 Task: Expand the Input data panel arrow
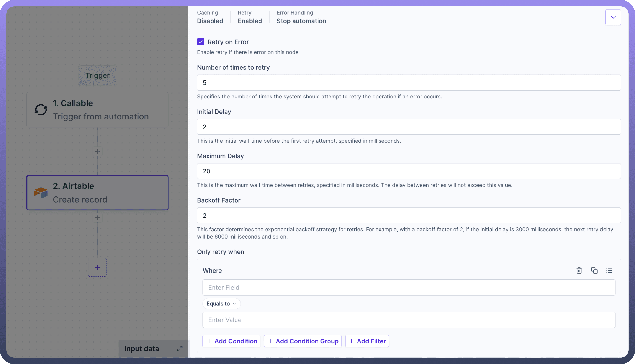click(180, 348)
